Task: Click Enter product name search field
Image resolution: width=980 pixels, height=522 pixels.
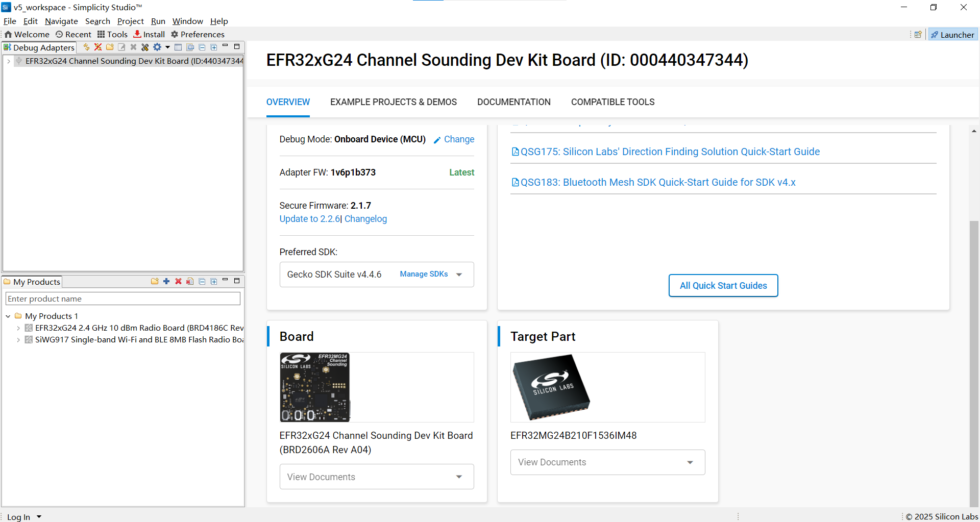Action: 122,299
